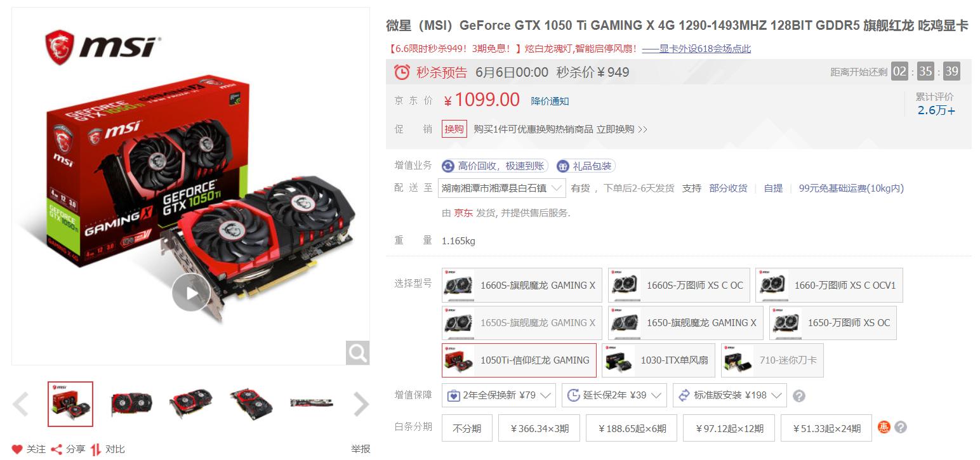Choose the ¥366.34×3期 installment option
980x460 pixels.
coord(540,428)
